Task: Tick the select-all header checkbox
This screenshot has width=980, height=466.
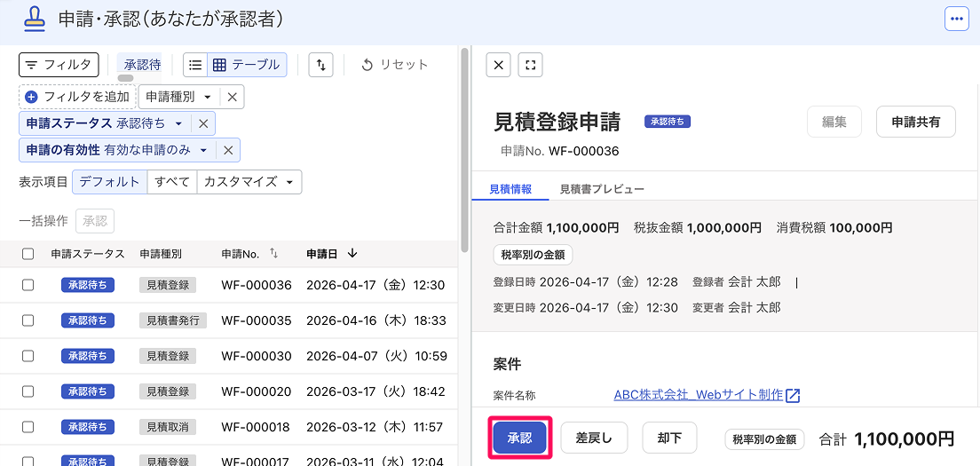Action: pos(28,254)
